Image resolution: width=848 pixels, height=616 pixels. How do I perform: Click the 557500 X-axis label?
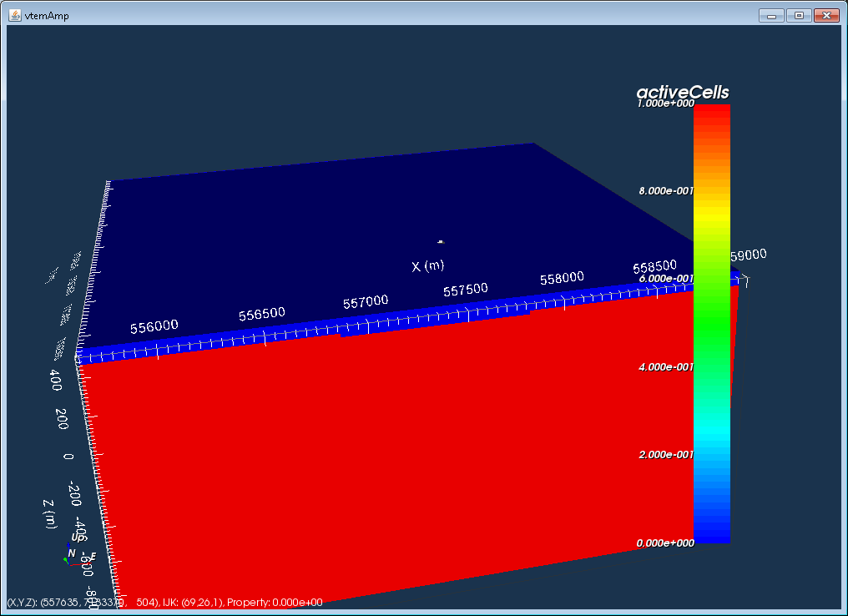click(466, 290)
